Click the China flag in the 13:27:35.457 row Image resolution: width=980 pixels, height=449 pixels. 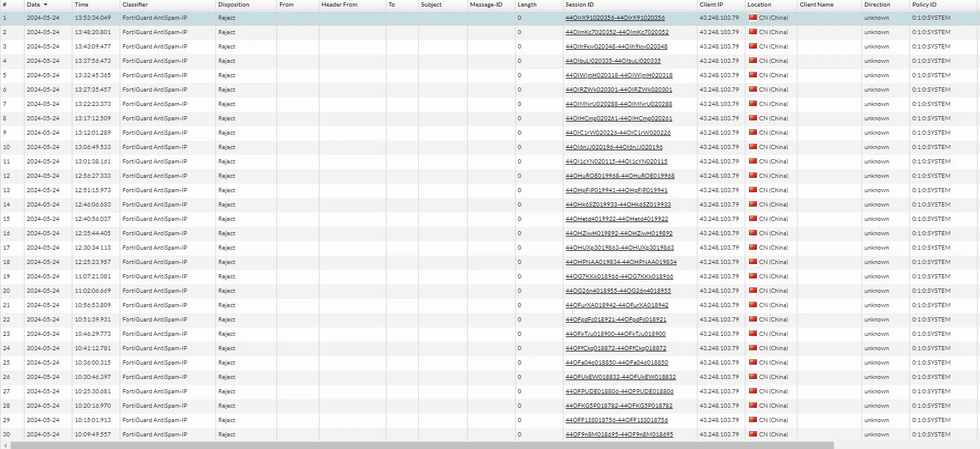[x=753, y=89]
